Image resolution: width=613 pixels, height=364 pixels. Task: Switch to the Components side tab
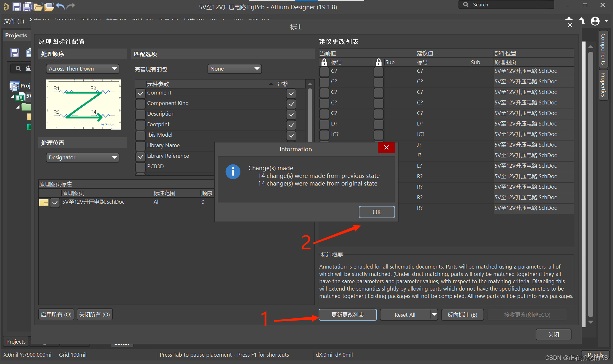click(x=603, y=49)
